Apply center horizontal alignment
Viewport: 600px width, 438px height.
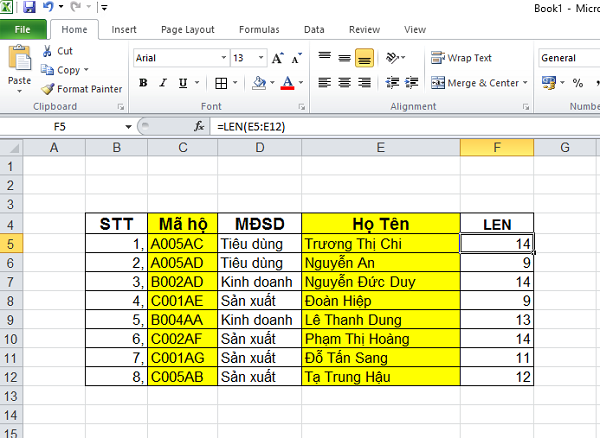pyautogui.click(x=343, y=83)
